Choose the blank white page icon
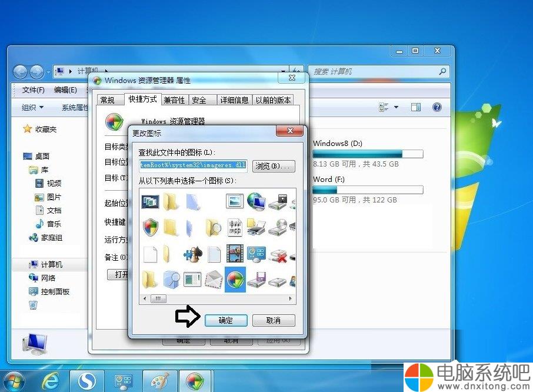The width and height of the screenshot is (533, 392). click(x=150, y=254)
